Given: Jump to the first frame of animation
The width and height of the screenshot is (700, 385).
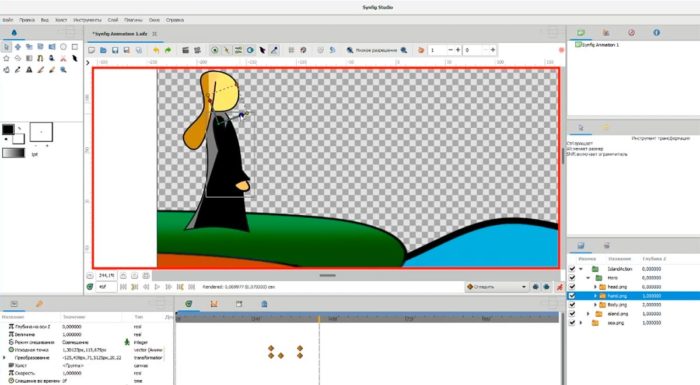Looking at the screenshot, I should pyautogui.click(x=123, y=287).
